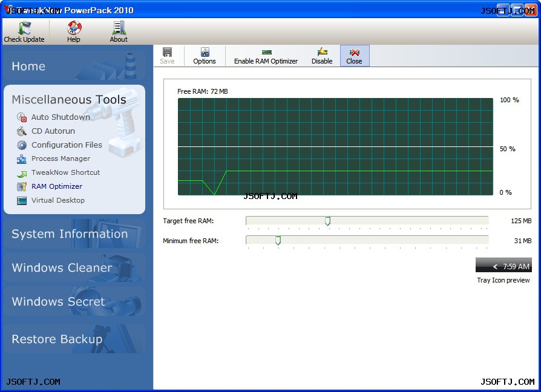Go to the Home section

click(x=74, y=66)
